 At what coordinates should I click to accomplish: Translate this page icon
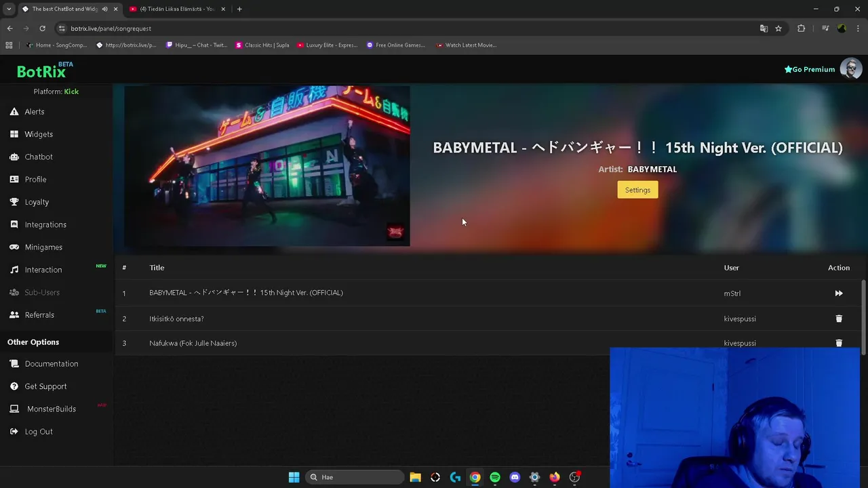point(764,28)
